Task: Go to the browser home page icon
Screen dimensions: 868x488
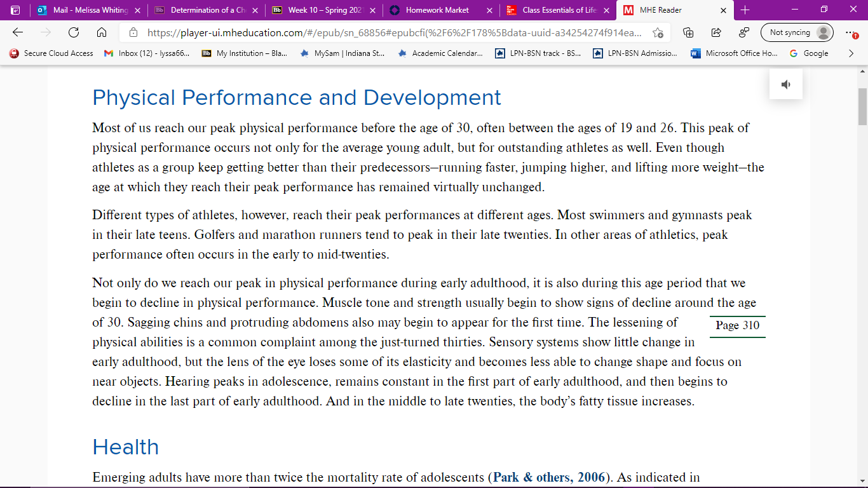Action: (x=102, y=32)
